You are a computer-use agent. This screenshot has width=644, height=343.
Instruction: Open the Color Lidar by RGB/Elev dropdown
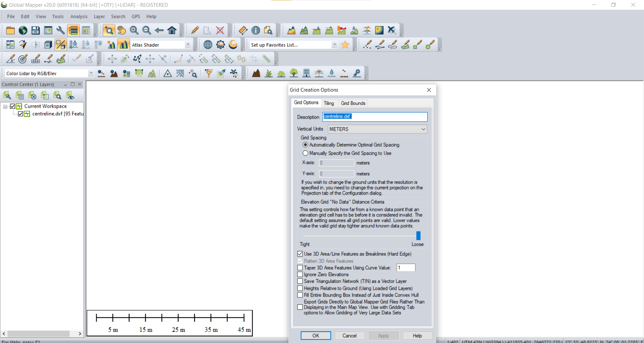pos(91,73)
